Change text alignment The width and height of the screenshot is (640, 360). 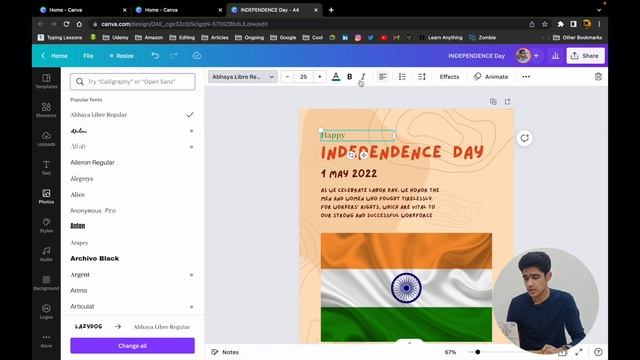[x=382, y=77]
